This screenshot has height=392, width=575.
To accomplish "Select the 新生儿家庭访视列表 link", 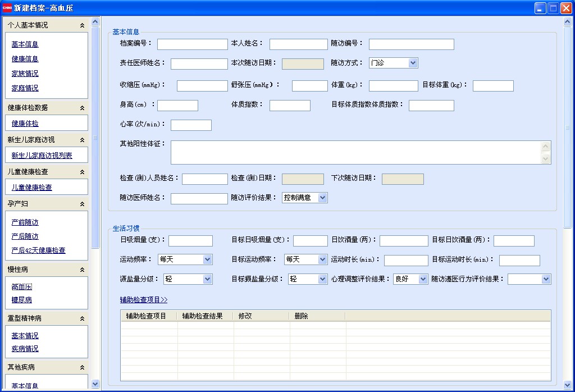I will coord(42,156).
